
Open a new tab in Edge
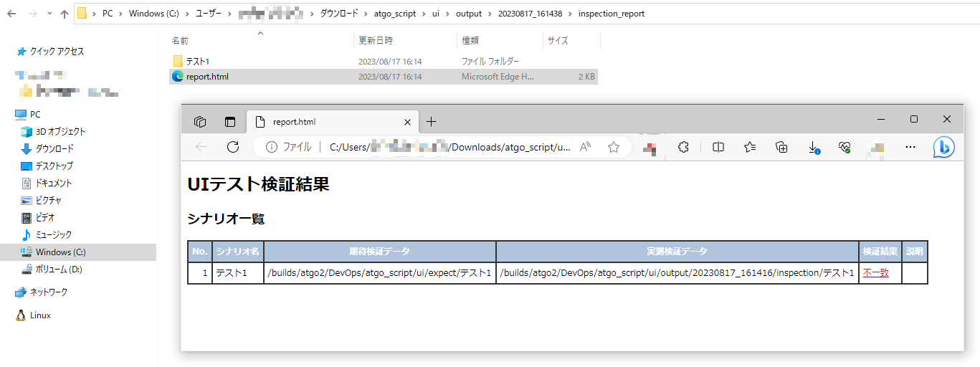[x=431, y=122]
